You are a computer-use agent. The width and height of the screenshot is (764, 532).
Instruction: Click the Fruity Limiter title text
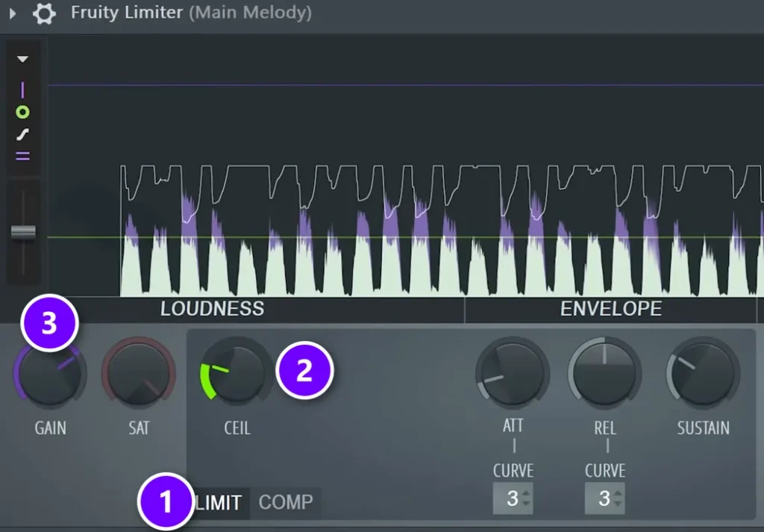tap(127, 12)
